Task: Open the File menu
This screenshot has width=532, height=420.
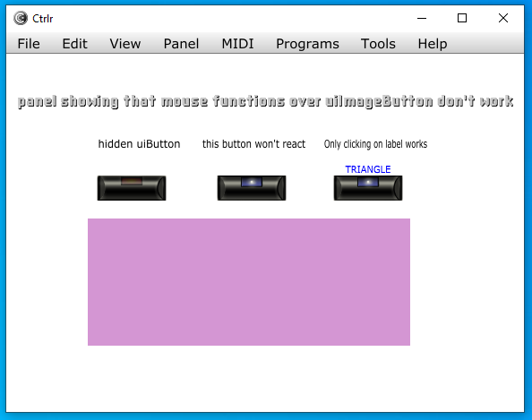Action: point(29,44)
